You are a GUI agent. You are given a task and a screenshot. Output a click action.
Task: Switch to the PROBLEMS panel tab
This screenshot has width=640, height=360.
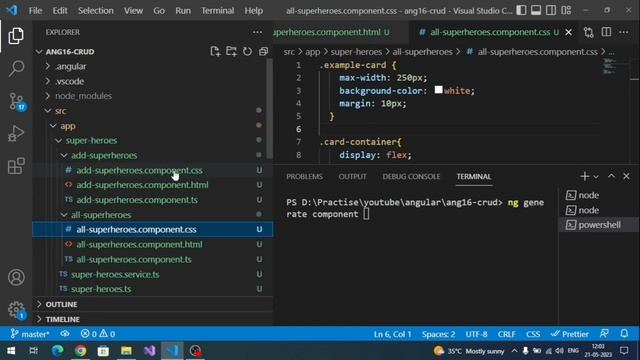[x=304, y=176]
